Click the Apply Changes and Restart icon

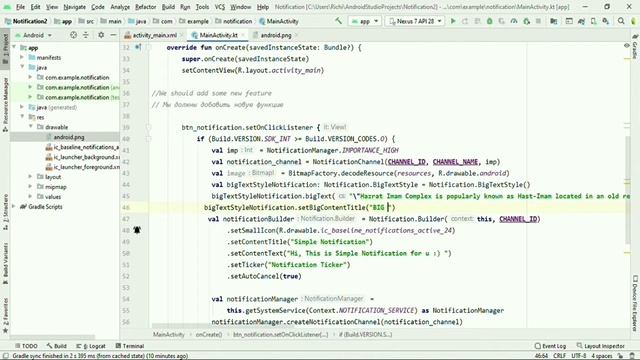pos(465,21)
